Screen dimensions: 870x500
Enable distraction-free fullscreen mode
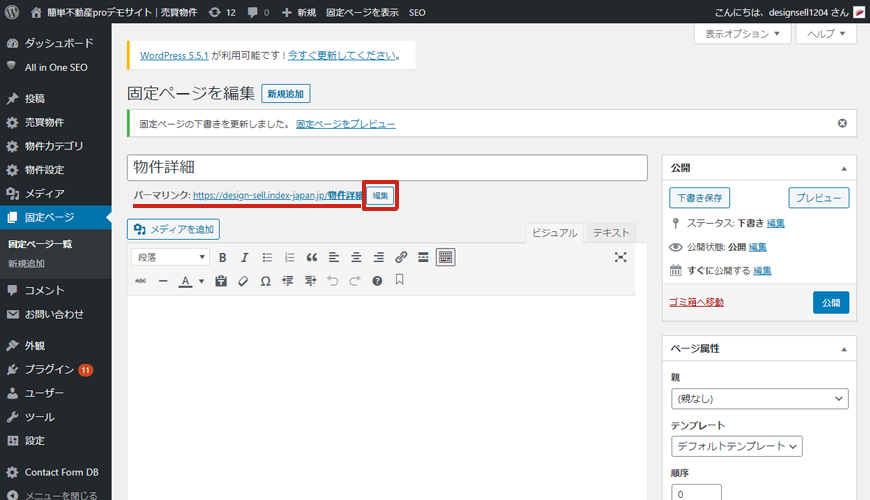coord(621,257)
